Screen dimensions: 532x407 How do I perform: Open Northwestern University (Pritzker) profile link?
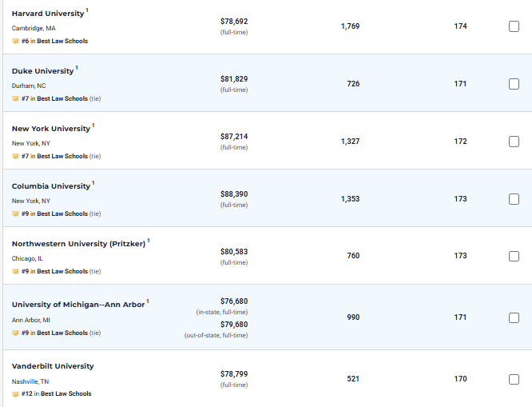[x=78, y=244]
